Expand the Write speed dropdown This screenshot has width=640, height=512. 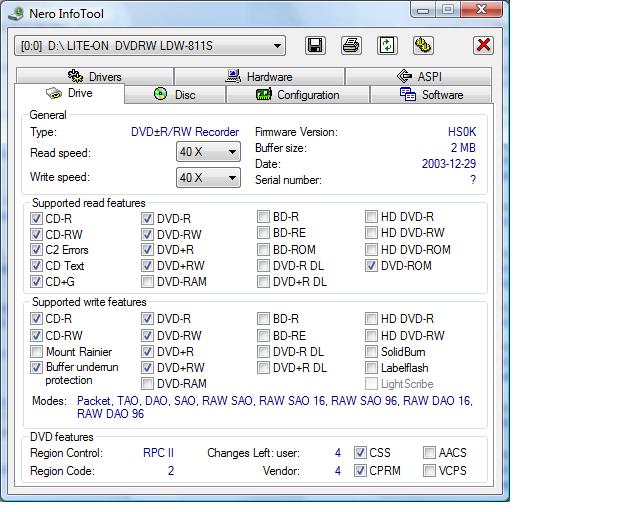[208, 178]
